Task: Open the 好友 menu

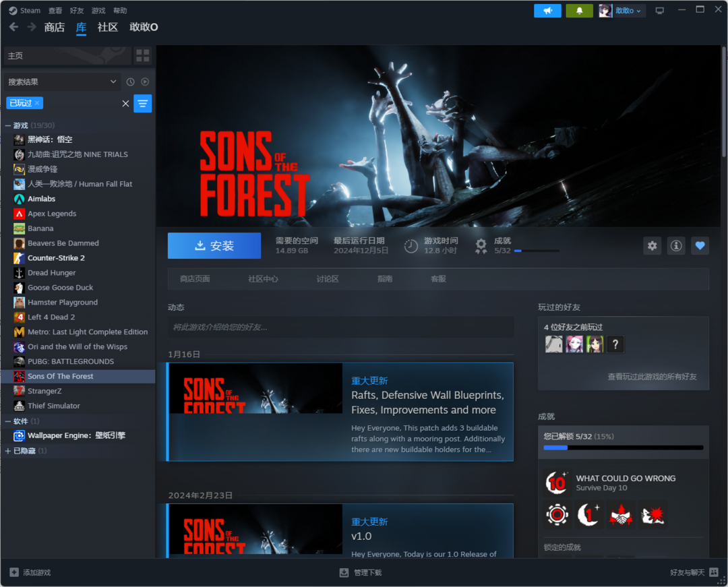Action: (x=77, y=11)
